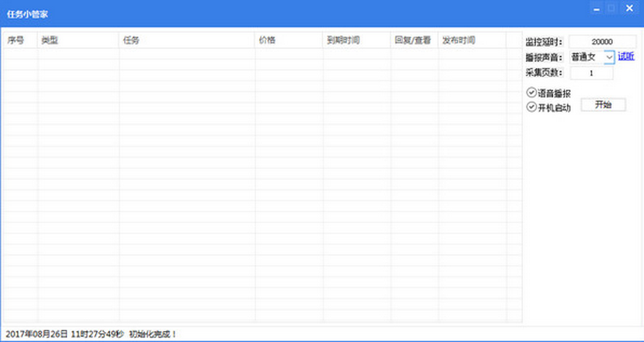This screenshot has width=644, height=342.
Task: Focus the 监控延时 input field with 20000
Action: (602, 42)
